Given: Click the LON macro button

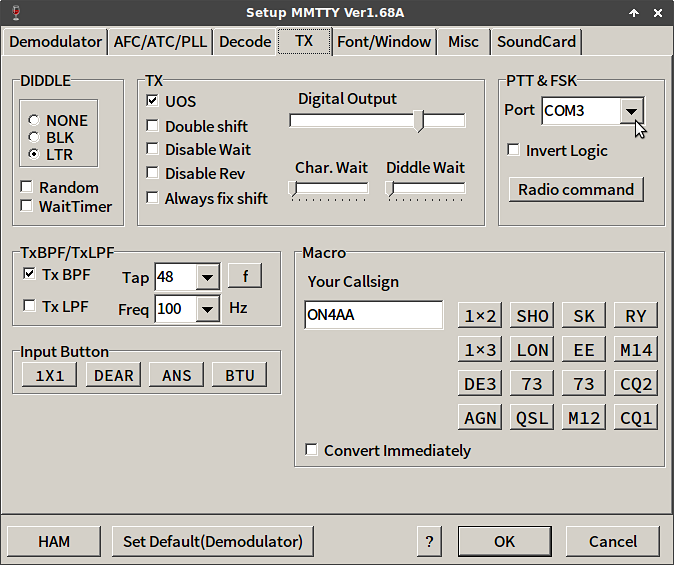Looking at the screenshot, I should 532,350.
